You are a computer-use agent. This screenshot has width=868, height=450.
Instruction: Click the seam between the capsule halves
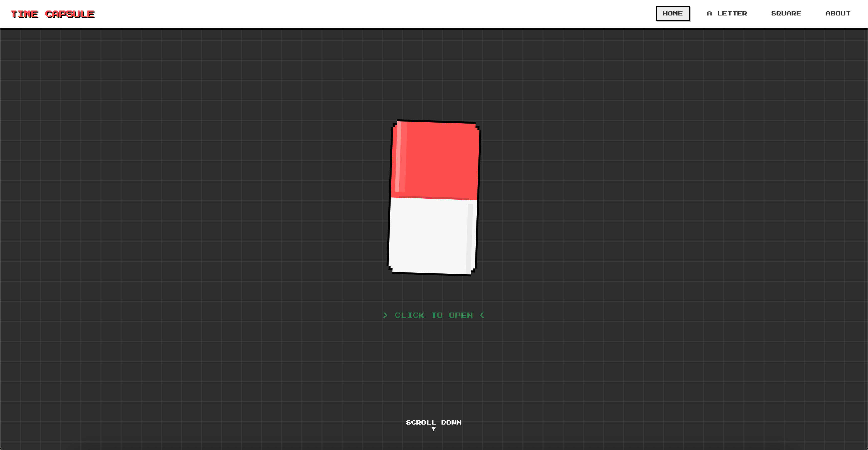click(434, 198)
